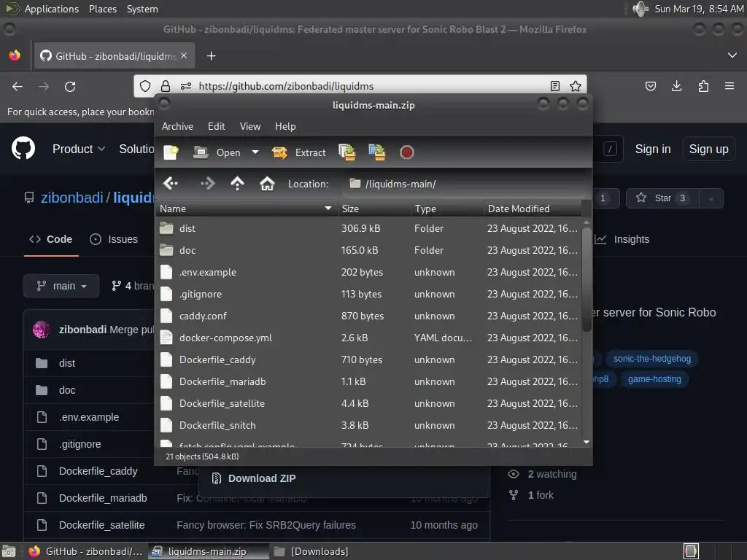Open the Edit menu in archive manager

216,126
